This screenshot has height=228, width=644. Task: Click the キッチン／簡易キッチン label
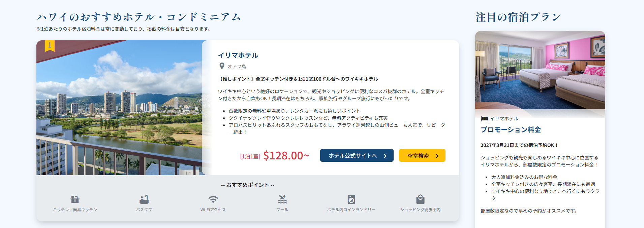pos(75,210)
